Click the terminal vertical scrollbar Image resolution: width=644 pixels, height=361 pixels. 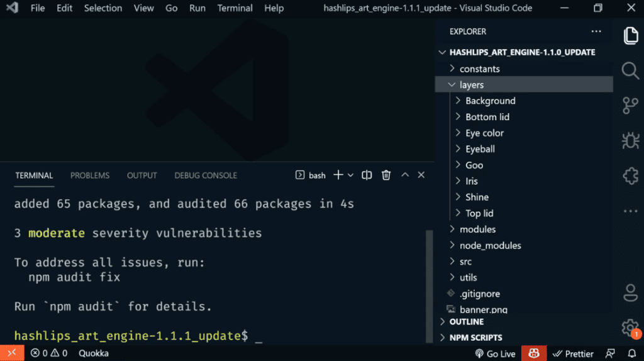[429, 286]
